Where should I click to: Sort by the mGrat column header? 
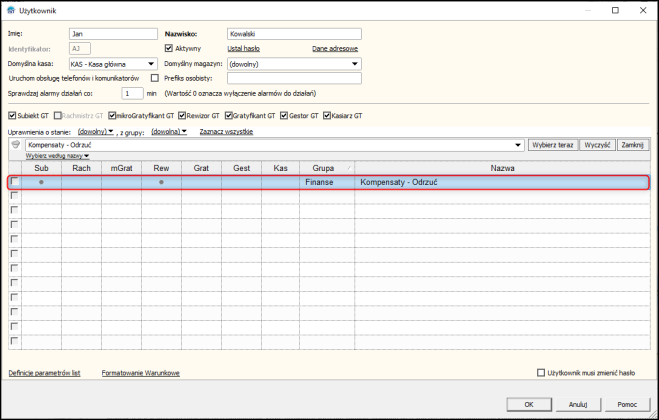(x=121, y=168)
